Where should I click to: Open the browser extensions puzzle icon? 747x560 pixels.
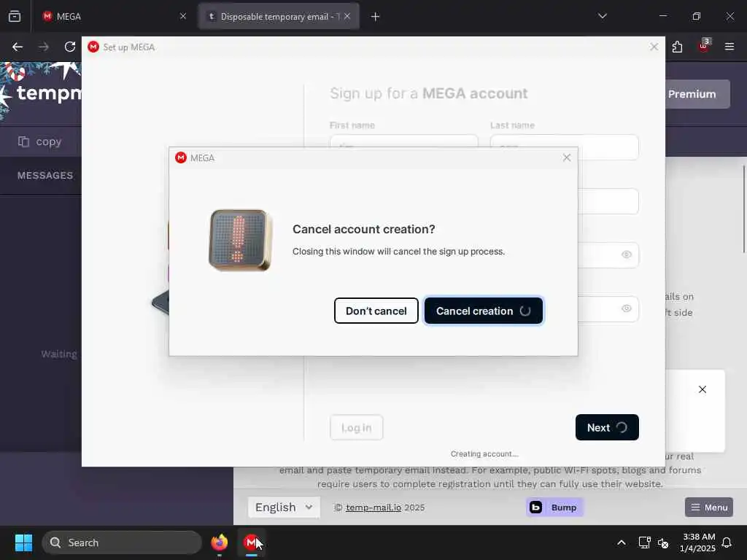[677, 47]
